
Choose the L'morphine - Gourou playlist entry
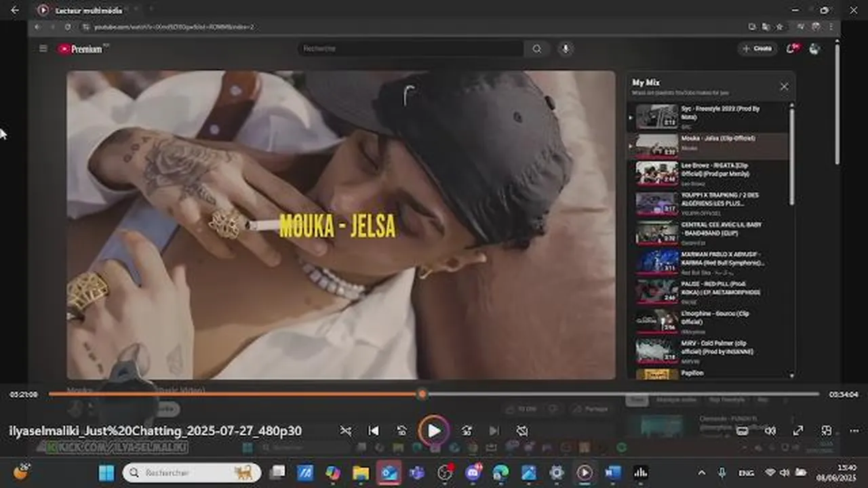[708, 322]
